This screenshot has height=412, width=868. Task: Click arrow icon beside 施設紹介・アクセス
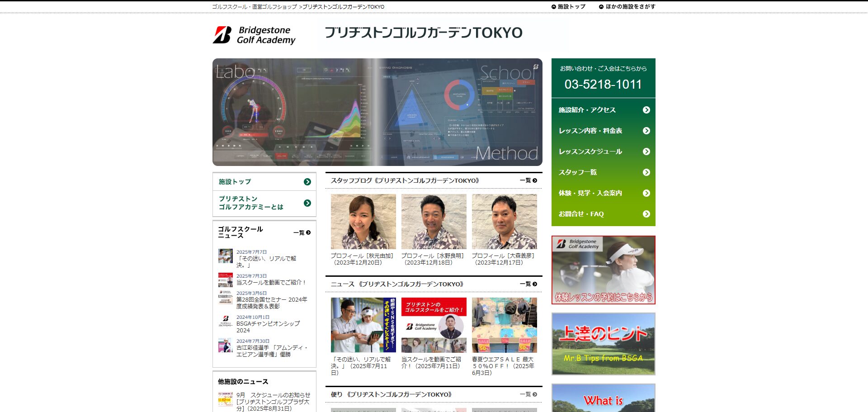[646, 110]
